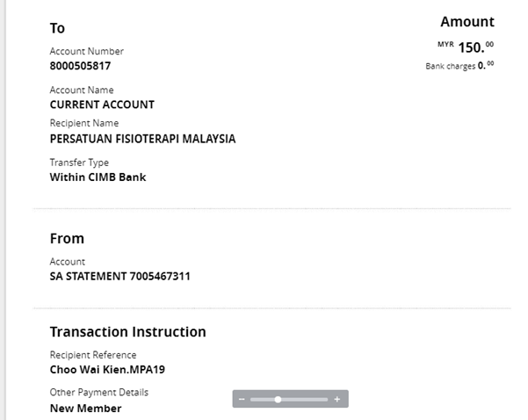Click the Transfer Type label
Viewport: 528px width, 420px height.
coord(78,163)
